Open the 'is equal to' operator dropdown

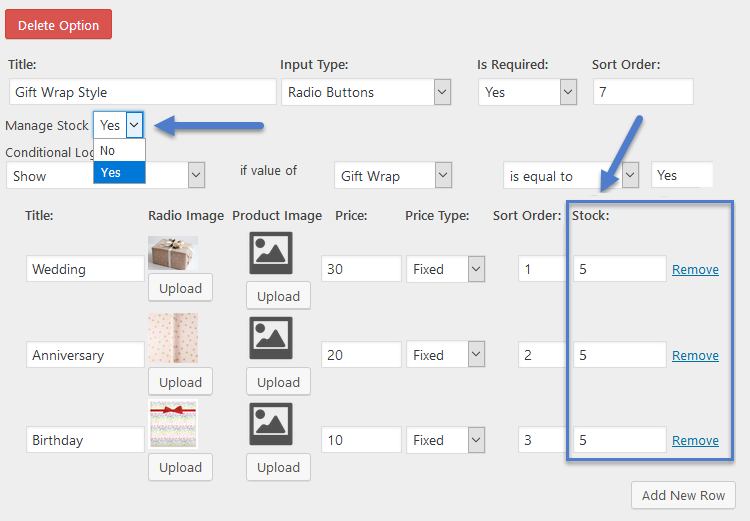tap(571, 176)
